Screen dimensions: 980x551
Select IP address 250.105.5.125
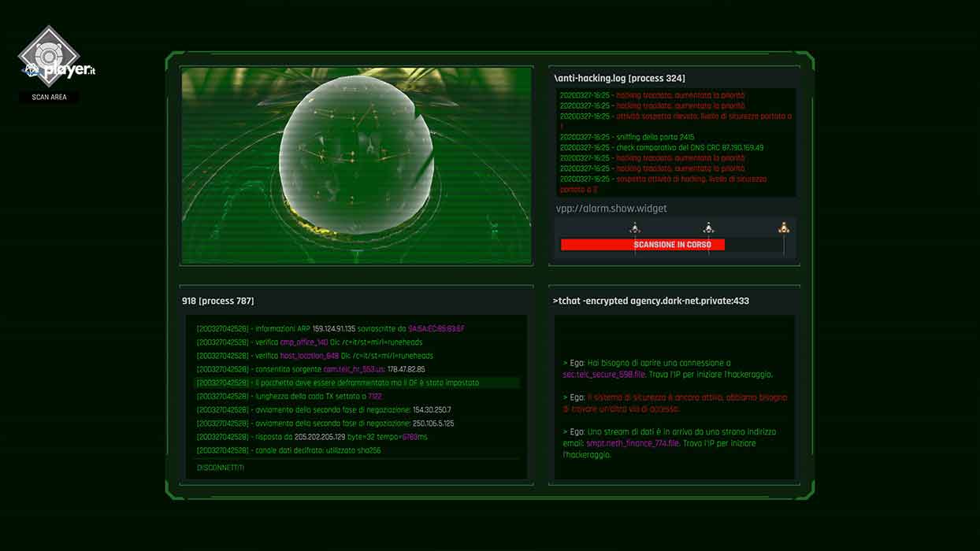click(x=433, y=423)
